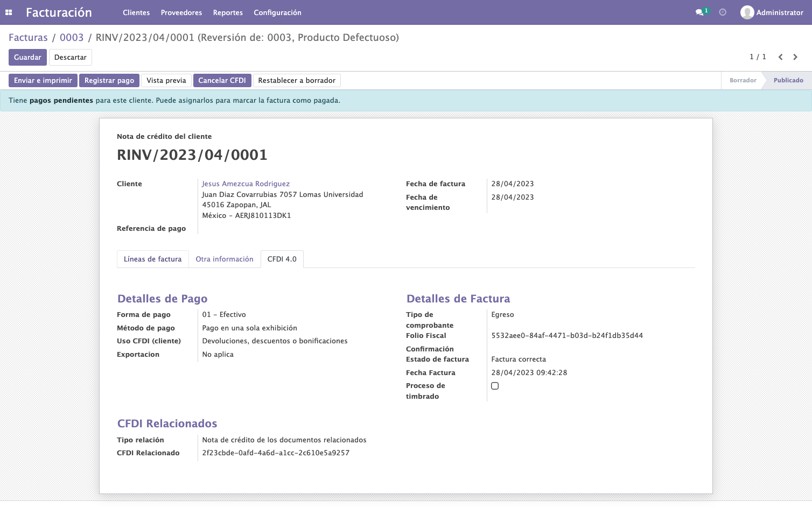Open the Proveedores menu
812x508 pixels.
[181, 12]
